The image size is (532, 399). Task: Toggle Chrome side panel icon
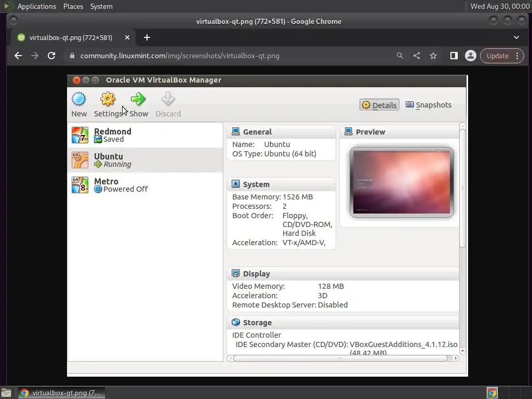point(454,56)
